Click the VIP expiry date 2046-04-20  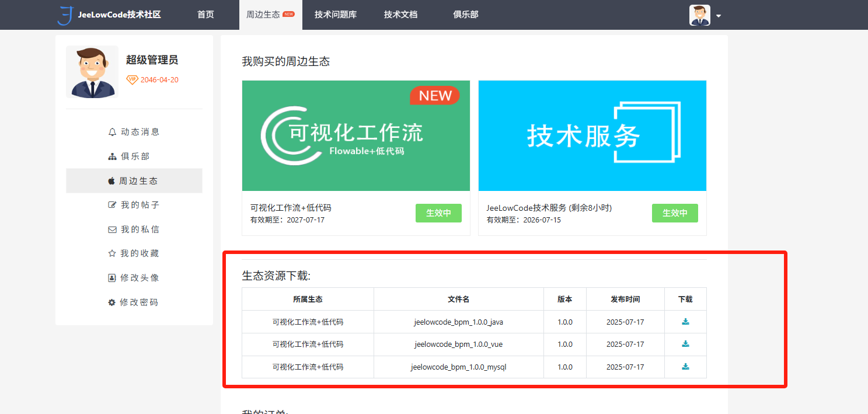(x=159, y=80)
